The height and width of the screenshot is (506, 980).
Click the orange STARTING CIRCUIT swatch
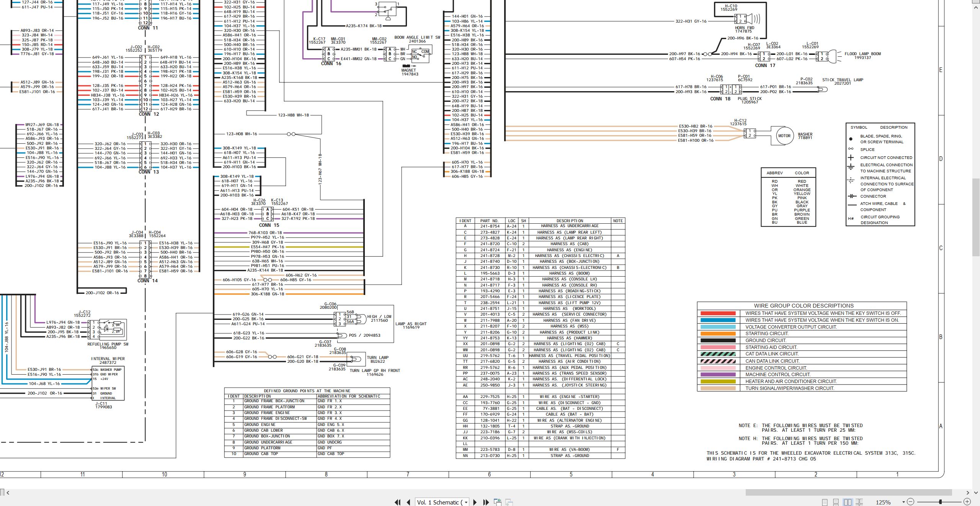point(718,334)
